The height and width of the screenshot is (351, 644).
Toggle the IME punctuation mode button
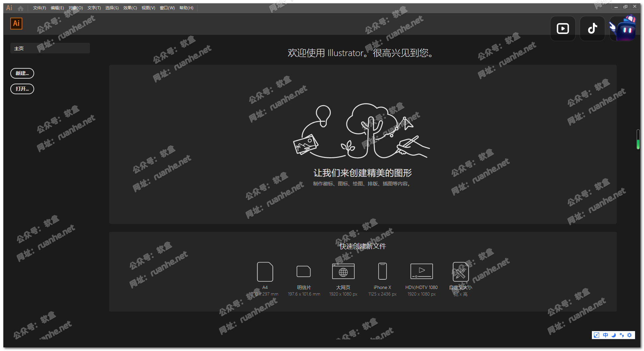621,335
